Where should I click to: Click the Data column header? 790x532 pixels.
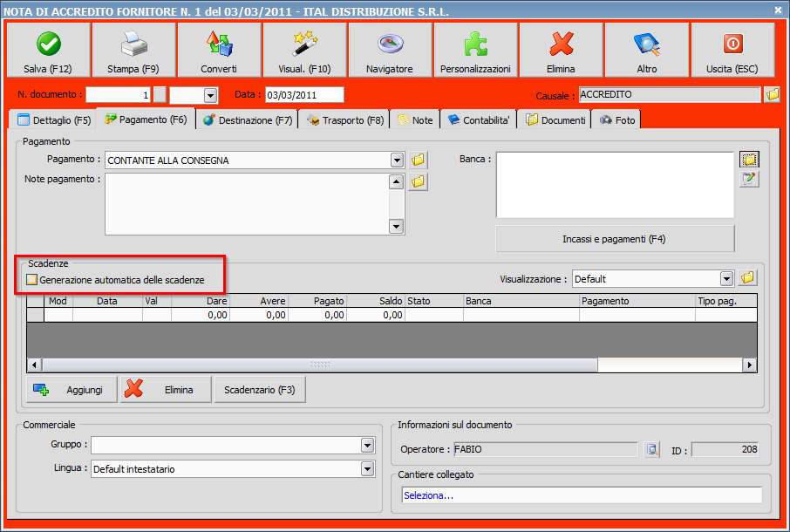click(107, 301)
